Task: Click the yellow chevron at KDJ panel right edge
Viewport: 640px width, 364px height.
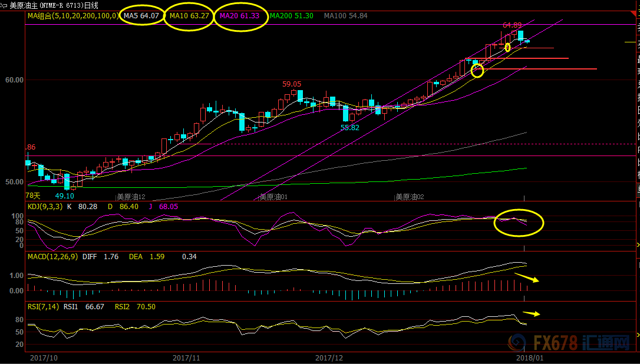Action: 637,244
